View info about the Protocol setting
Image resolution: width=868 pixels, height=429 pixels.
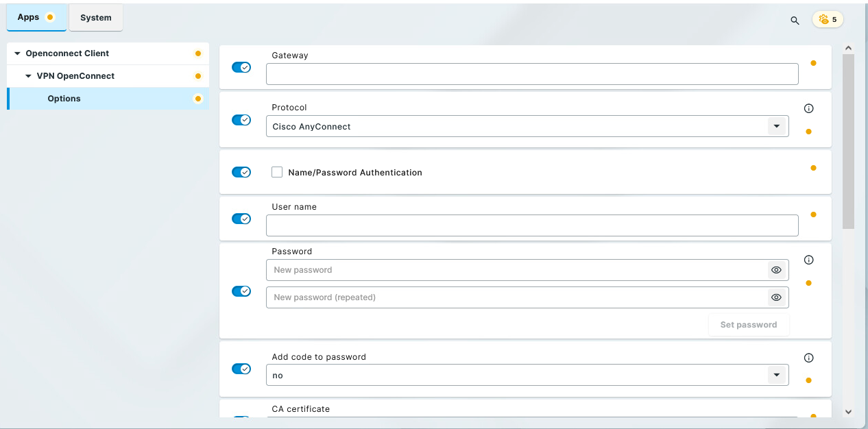point(808,108)
